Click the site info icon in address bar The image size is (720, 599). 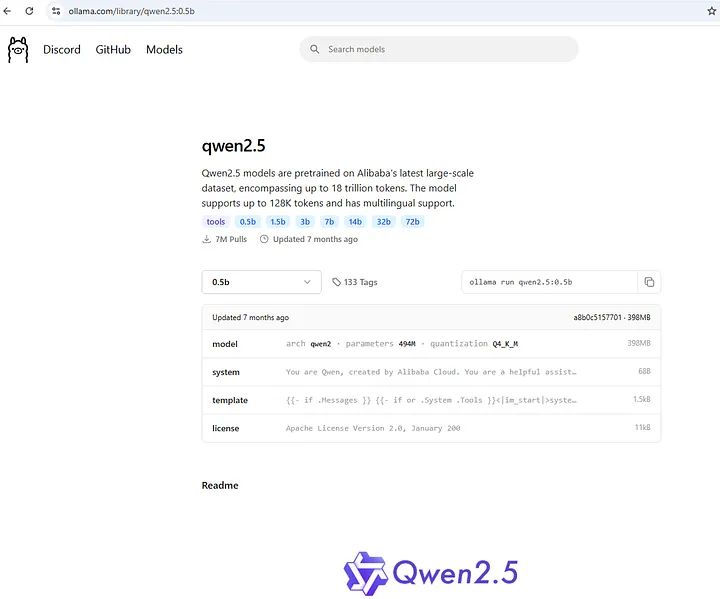pyautogui.click(x=56, y=10)
